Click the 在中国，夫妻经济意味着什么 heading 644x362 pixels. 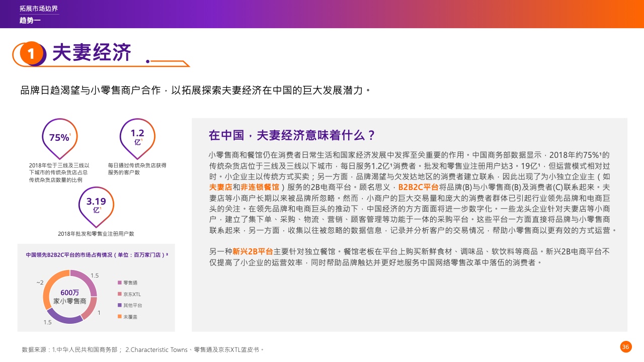(292, 135)
